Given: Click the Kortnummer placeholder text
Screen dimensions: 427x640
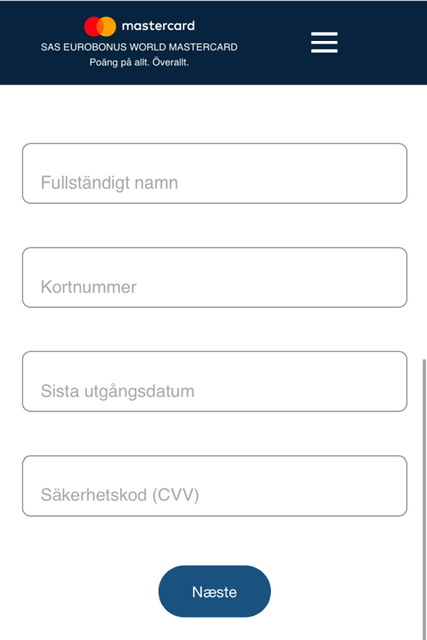Looking at the screenshot, I should click(x=89, y=287).
